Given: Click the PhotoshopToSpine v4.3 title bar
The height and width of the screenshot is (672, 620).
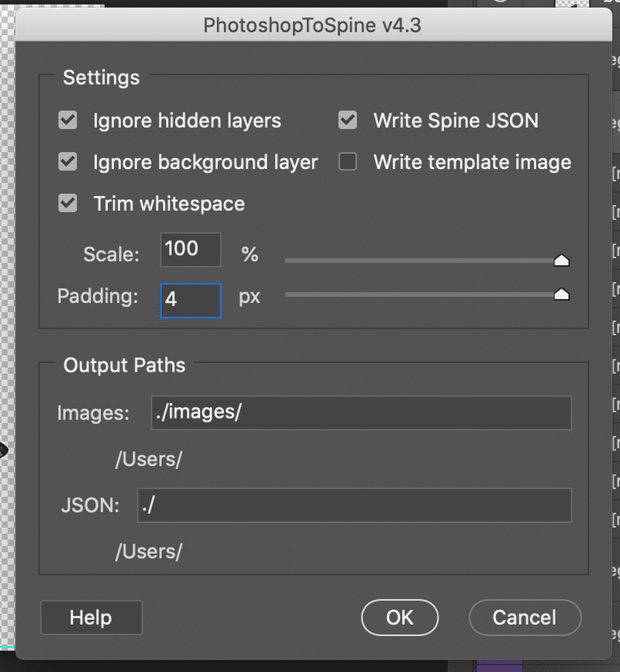Looking at the screenshot, I should [313, 25].
